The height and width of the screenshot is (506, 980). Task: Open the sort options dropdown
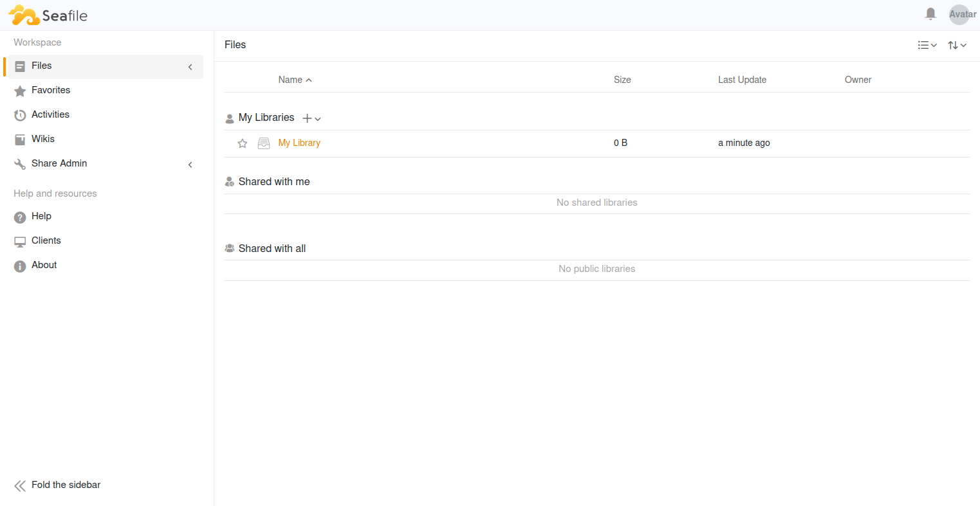957,45
